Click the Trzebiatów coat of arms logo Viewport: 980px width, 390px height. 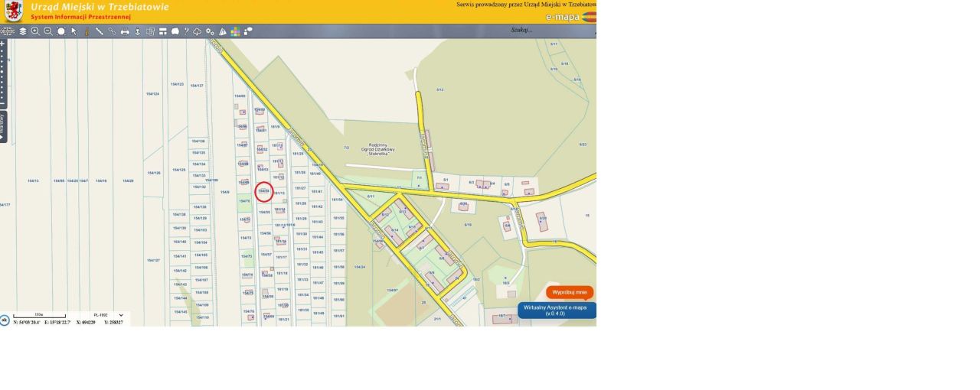click(13, 11)
